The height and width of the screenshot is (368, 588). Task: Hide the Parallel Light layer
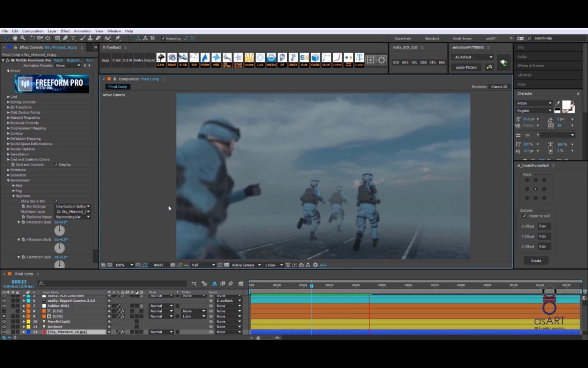tap(4, 321)
